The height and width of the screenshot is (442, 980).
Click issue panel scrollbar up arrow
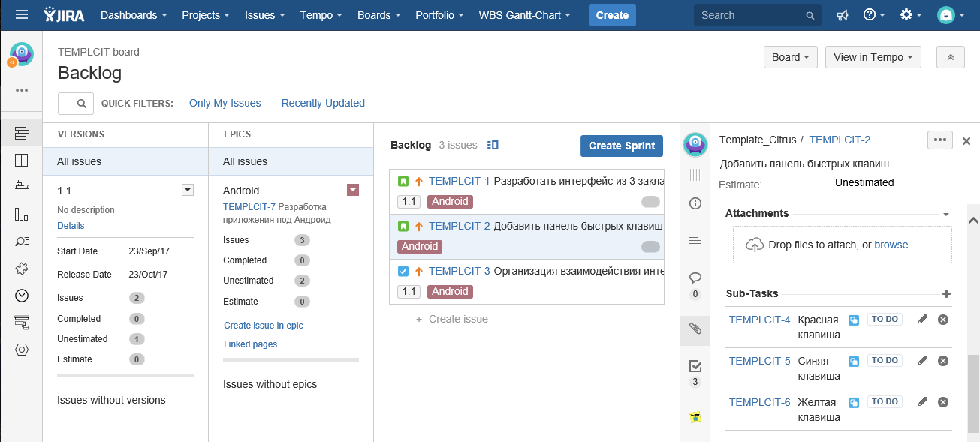[973, 221]
